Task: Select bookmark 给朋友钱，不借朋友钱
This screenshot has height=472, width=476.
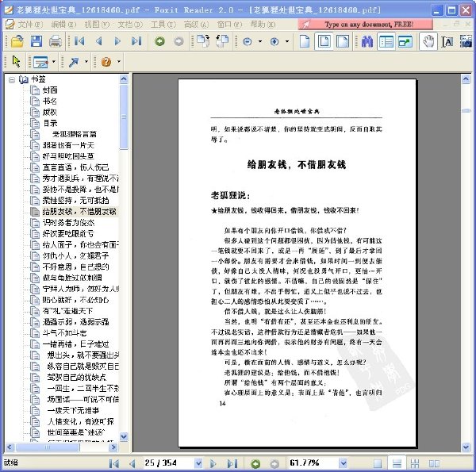Action: (x=79, y=211)
